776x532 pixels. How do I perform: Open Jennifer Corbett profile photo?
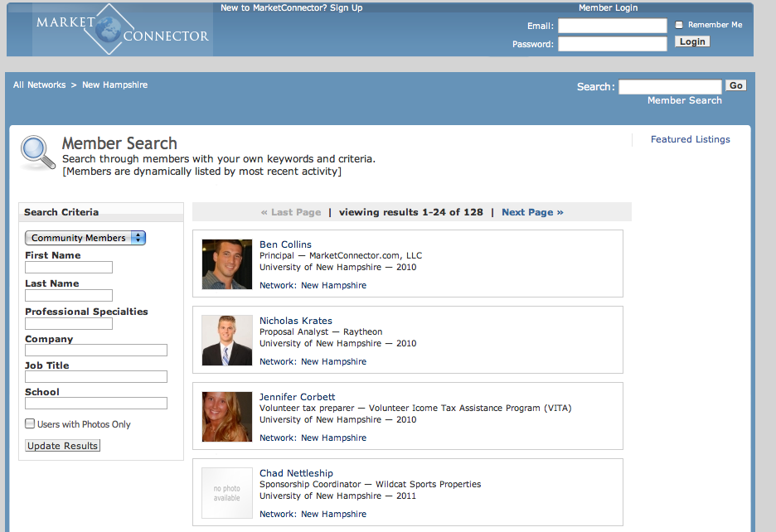[226, 417]
